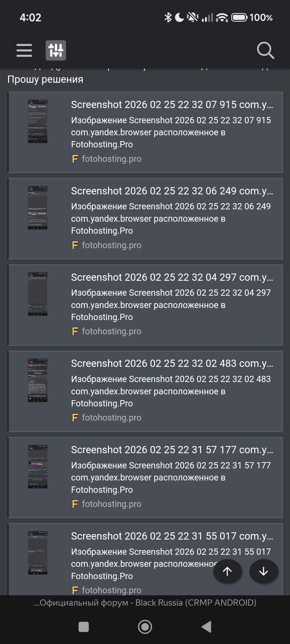Open the forum search magnifier
The width and height of the screenshot is (290, 644).
[x=265, y=50]
